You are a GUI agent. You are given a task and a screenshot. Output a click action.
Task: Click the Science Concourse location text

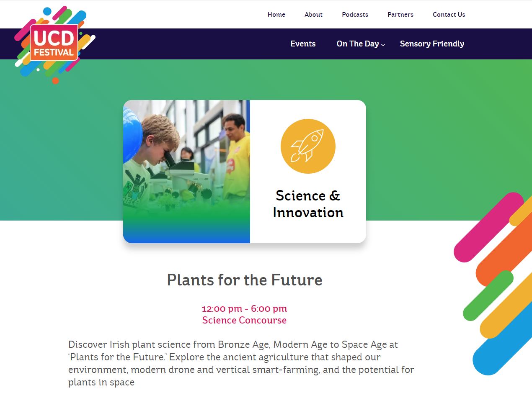coord(244,321)
